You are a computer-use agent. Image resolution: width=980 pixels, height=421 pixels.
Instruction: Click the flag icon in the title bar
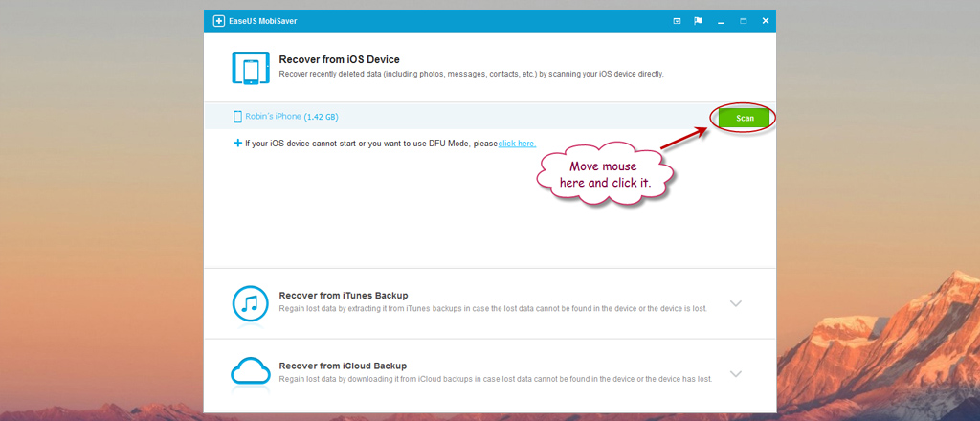(698, 21)
